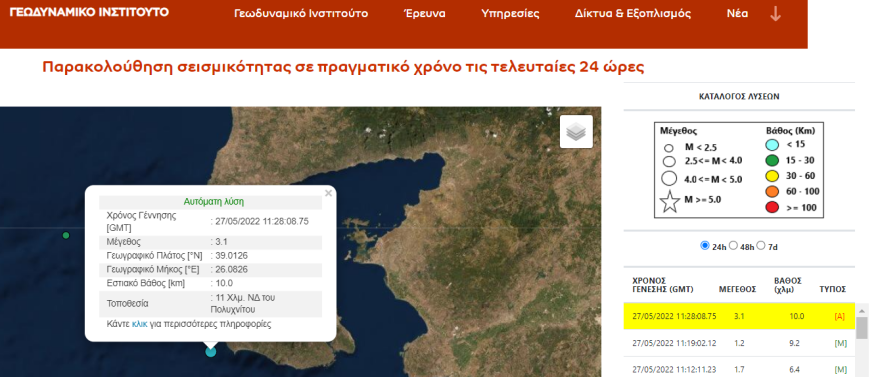The height and width of the screenshot is (377, 880).
Task: Select the 48h time range radio
Action: tap(733, 246)
